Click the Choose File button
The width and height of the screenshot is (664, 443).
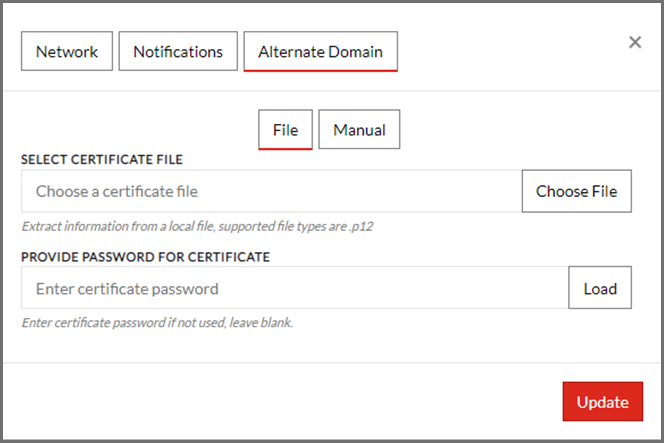tap(576, 191)
